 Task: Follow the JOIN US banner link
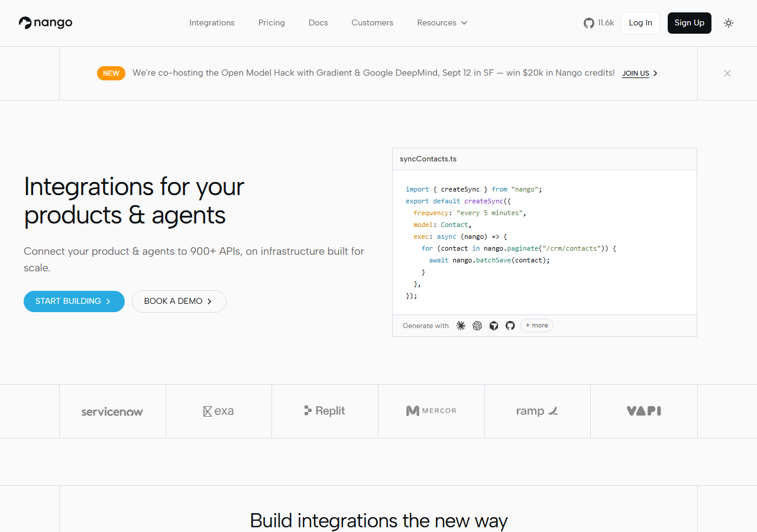click(x=640, y=73)
